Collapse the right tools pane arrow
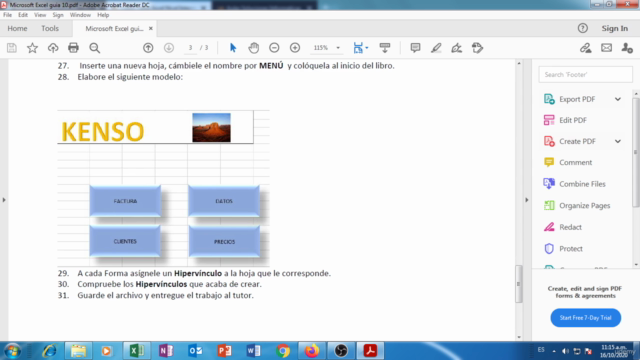640x360 pixels. [x=527, y=200]
